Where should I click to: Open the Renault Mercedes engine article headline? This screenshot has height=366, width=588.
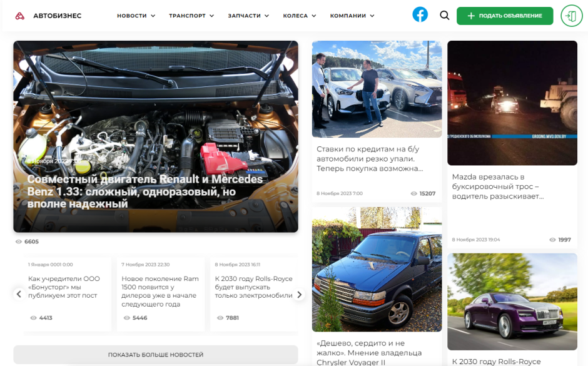click(x=144, y=191)
